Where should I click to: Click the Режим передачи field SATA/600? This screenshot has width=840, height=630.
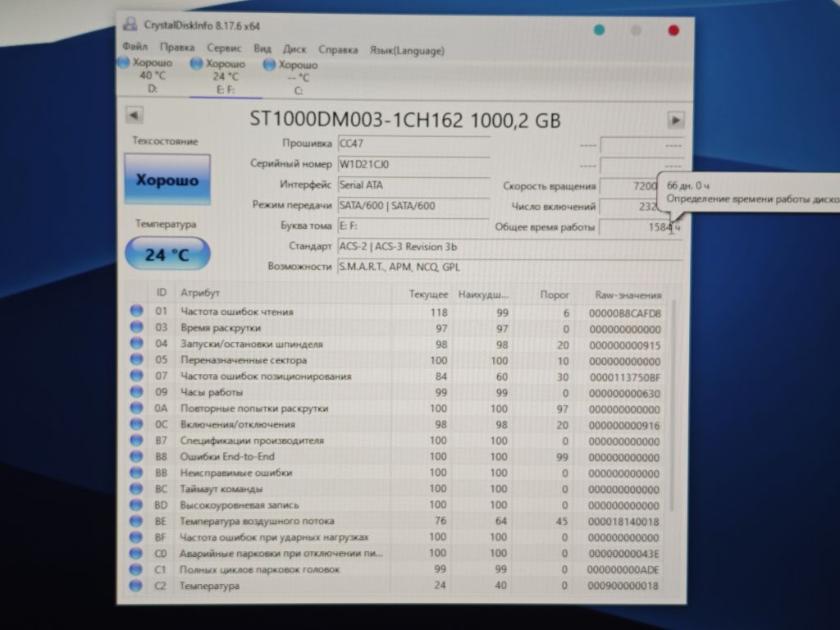[x=413, y=206]
